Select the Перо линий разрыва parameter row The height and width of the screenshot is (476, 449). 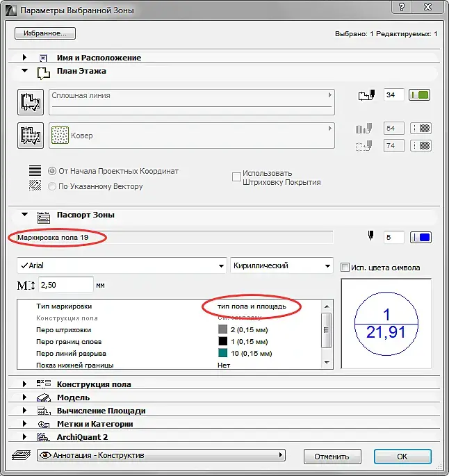(x=169, y=354)
